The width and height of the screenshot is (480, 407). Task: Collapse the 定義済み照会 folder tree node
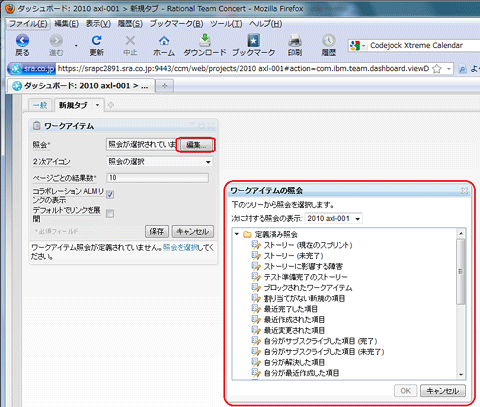point(237,234)
